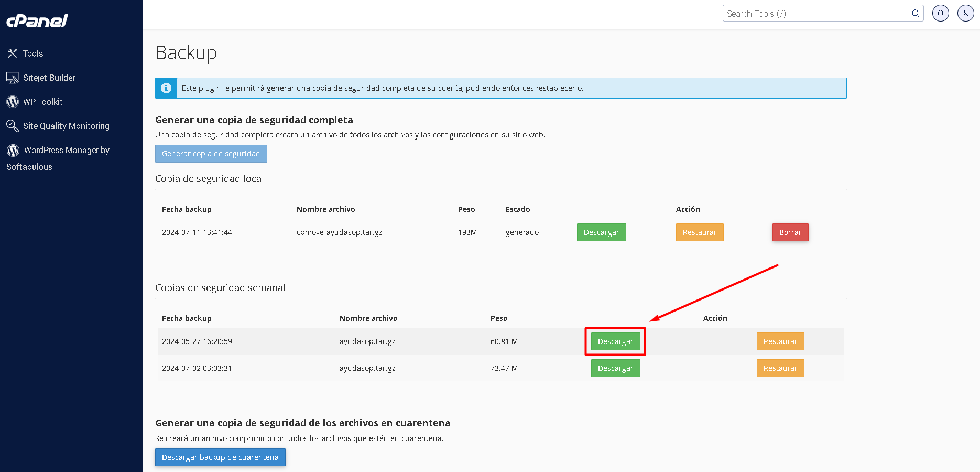Select the file name cpmove-ayudasop.tar.gz

point(340,232)
